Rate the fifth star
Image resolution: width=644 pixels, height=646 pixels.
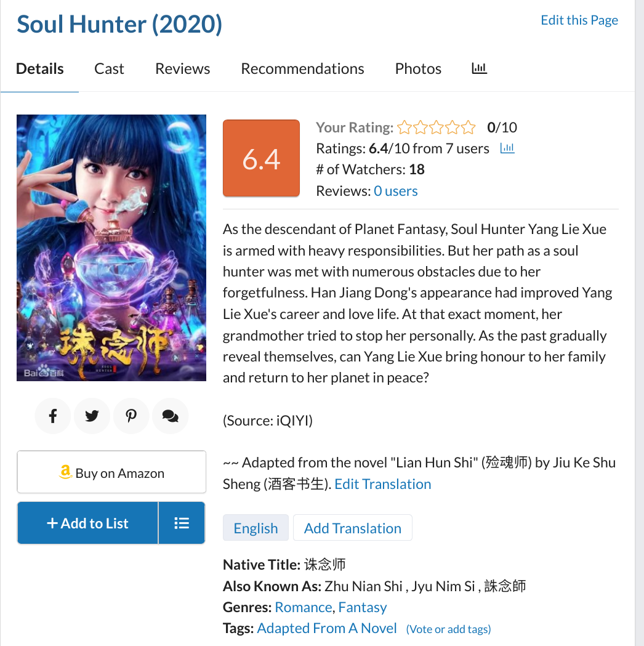(468, 127)
